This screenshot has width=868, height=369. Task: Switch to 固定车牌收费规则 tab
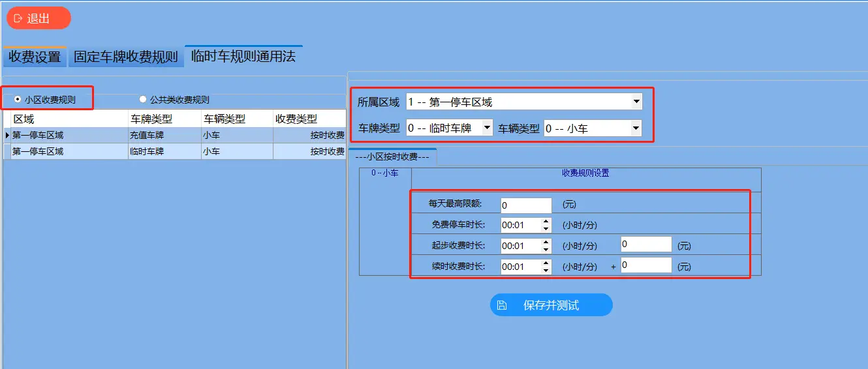click(x=126, y=57)
